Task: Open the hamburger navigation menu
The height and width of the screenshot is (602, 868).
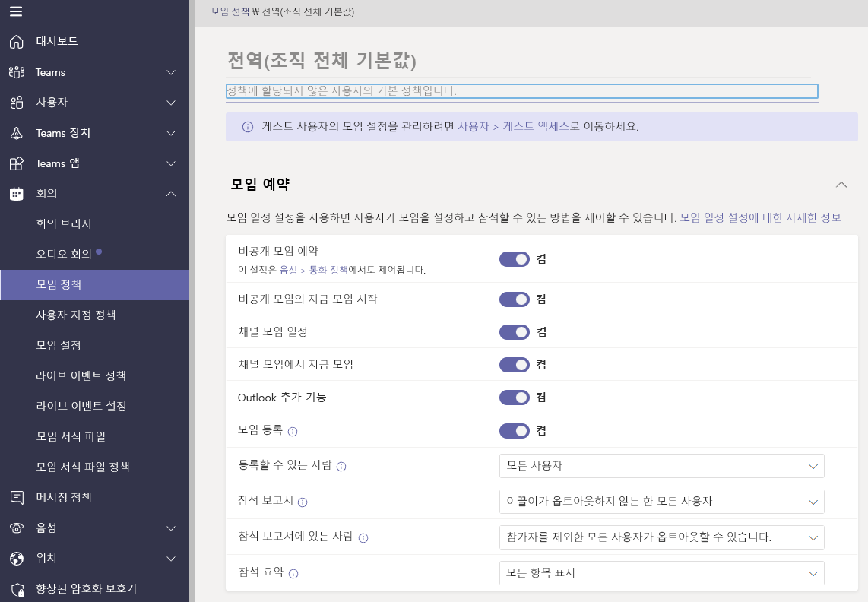Action: coord(16,11)
